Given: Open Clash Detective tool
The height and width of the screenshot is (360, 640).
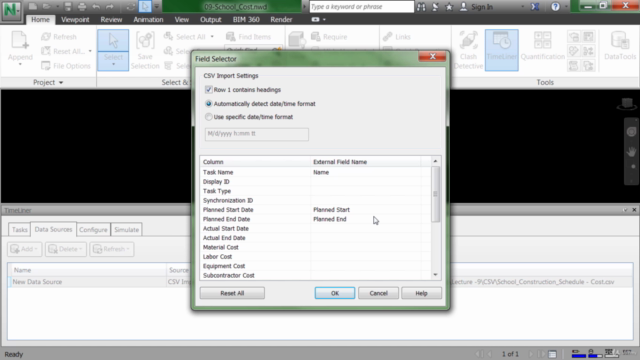Looking at the screenshot, I should pos(468,51).
